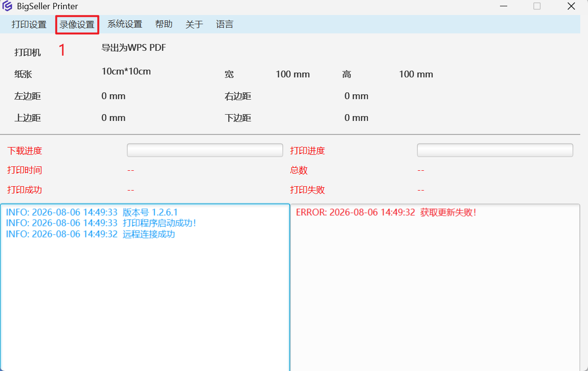Click the 总数 label
588x371 pixels.
point(299,170)
